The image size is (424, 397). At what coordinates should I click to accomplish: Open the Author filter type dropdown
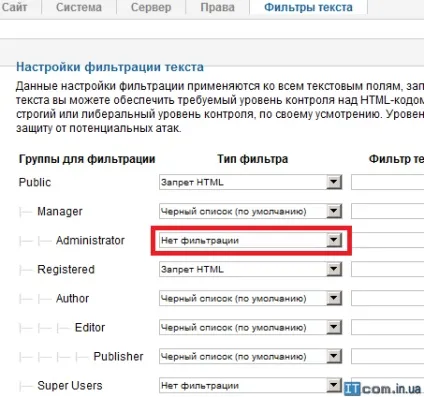pyautogui.click(x=251, y=298)
